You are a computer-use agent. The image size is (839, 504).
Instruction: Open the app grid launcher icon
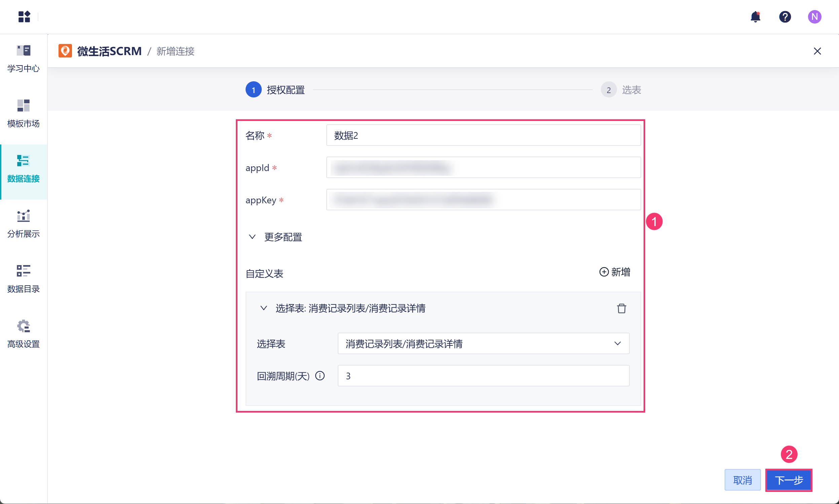click(x=24, y=16)
